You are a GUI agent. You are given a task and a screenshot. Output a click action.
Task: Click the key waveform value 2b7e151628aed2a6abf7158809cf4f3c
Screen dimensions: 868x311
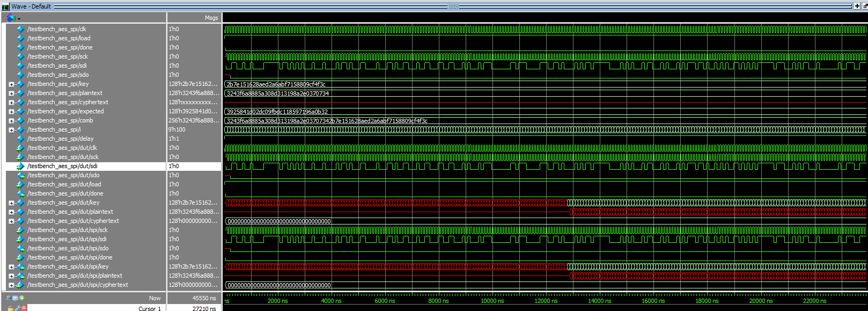click(276, 84)
